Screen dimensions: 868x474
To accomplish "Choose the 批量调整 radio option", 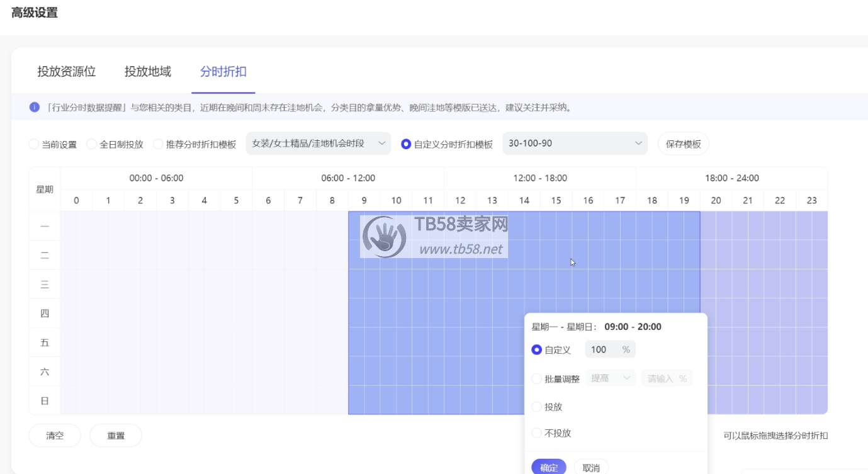I will (x=537, y=379).
